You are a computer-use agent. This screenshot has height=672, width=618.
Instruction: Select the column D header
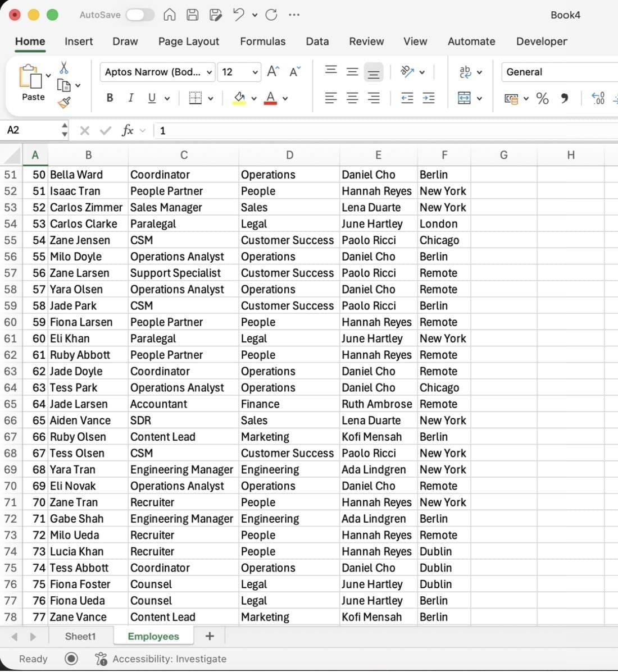[x=289, y=155]
